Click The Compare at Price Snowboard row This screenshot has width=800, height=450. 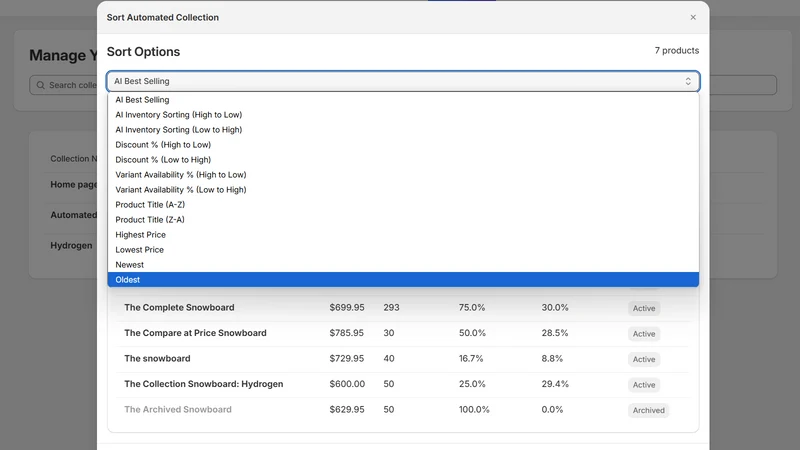[403, 333]
